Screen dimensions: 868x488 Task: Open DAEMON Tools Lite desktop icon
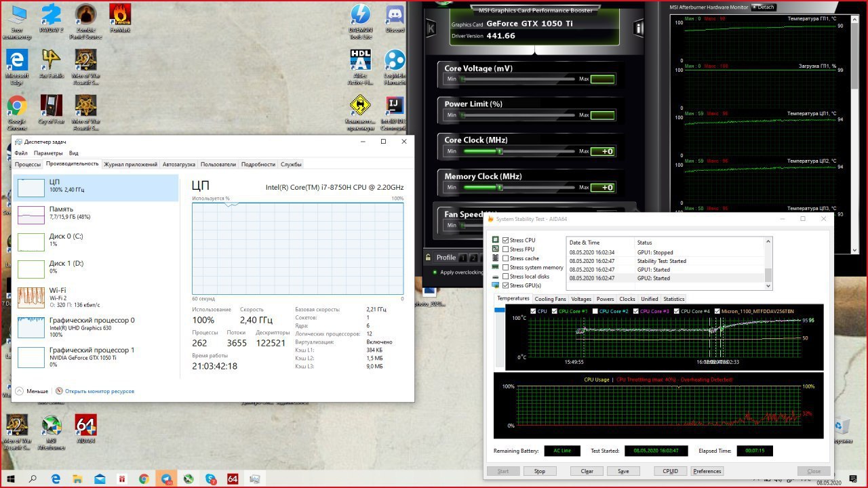click(x=360, y=20)
